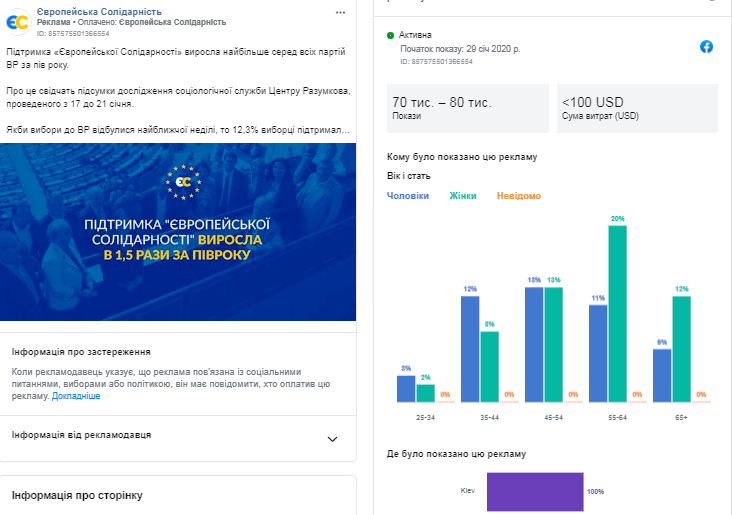Select the 70 тис. – 80 тис. impressions box
The width and height of the screenshot is (732, 515).
(x=468, y=108)
